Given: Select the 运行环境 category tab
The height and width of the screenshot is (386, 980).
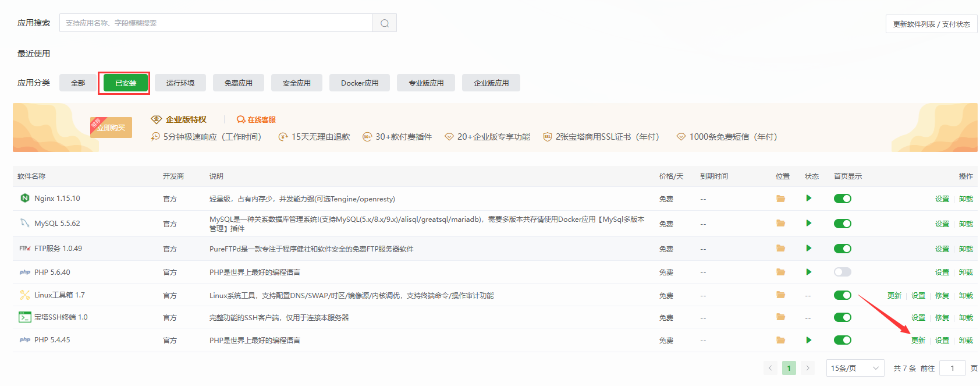Looking at the screenshot, I should (180, 83).
